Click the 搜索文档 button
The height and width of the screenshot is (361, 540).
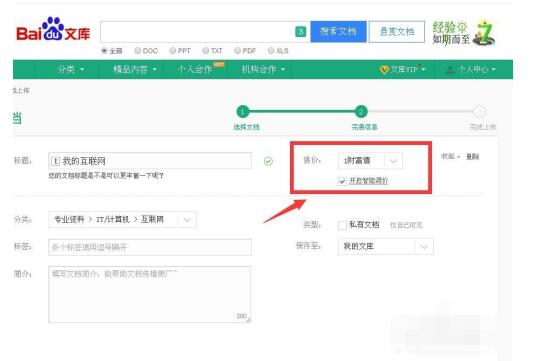338,32
